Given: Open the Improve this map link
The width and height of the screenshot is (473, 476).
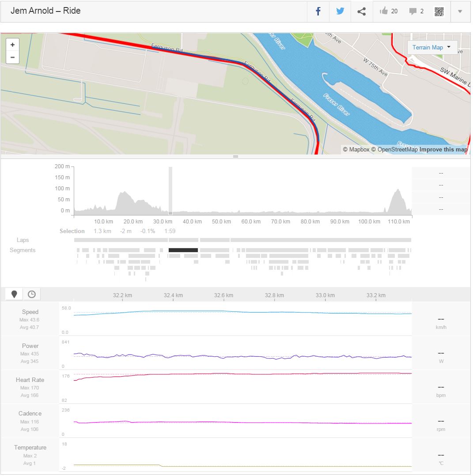Looking at the screenshot, I should pyautogui.click(x=443, y=150).
